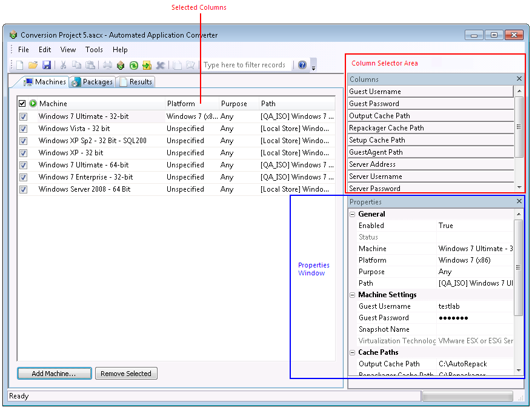Open Help via the blue question mark icon
Viewport: 532px width, 410px height.
click(x=302, y=65)
